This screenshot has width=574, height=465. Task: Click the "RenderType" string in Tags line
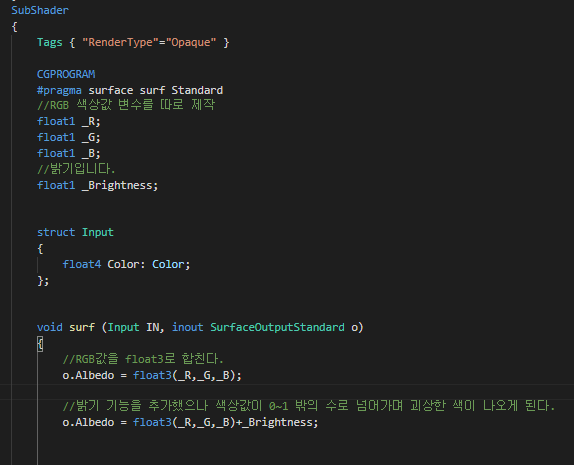click(120, 42)
